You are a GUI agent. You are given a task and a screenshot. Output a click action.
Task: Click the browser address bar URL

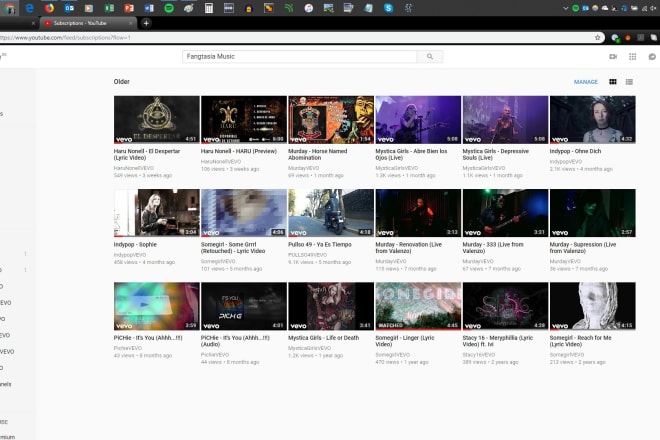(65, 37)
